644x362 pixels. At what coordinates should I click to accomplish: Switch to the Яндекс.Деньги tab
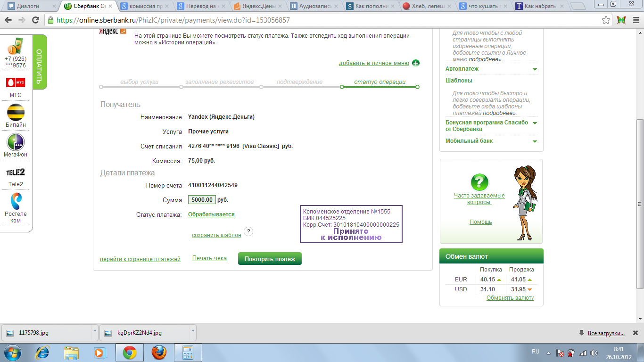258,6
